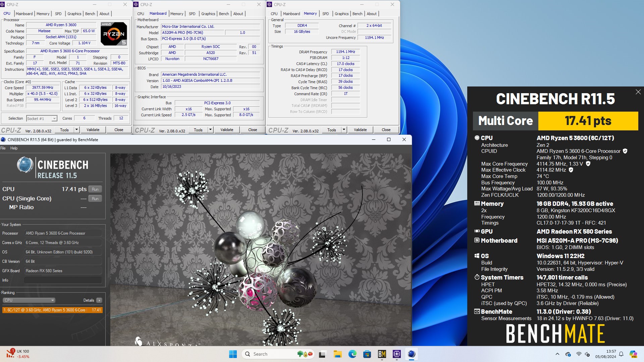Click BenchMate GPU section icon
The image size is (644, 362).
click(477, 231)
